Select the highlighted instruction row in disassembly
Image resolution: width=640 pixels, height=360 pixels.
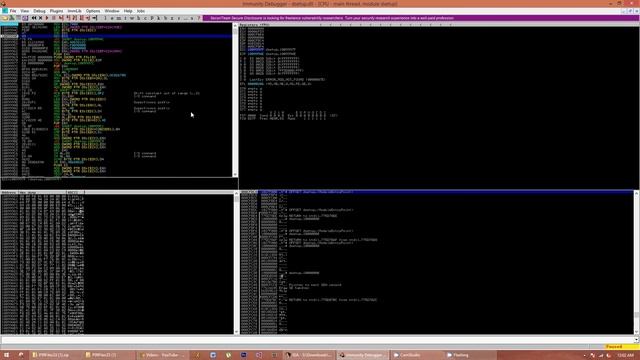[x=116, y=36]
